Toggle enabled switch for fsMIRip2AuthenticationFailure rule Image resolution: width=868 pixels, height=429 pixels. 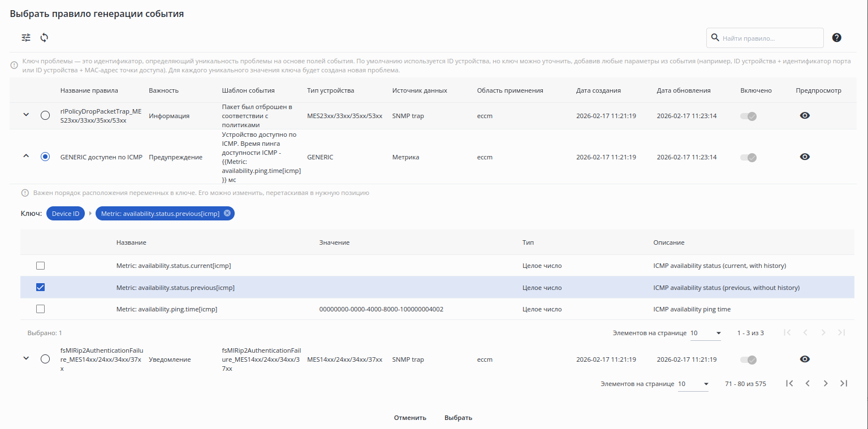pos(748,359)
